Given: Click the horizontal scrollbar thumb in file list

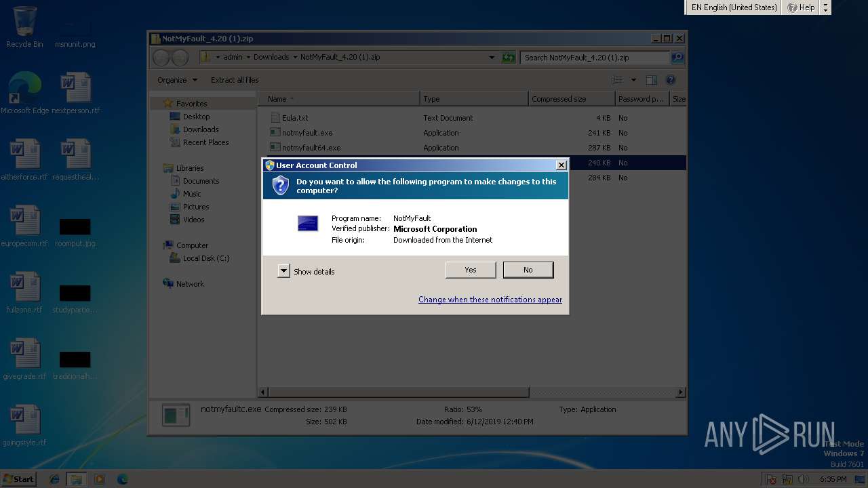Looking at the screenshot, I should coord(398,392).
